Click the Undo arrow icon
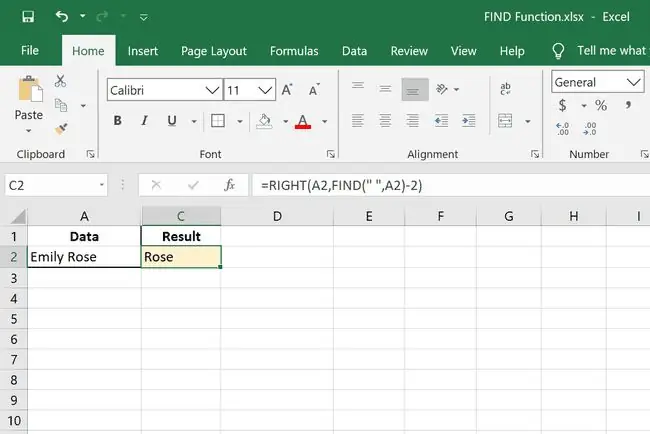Screen dimensions: 650x434 62,17
